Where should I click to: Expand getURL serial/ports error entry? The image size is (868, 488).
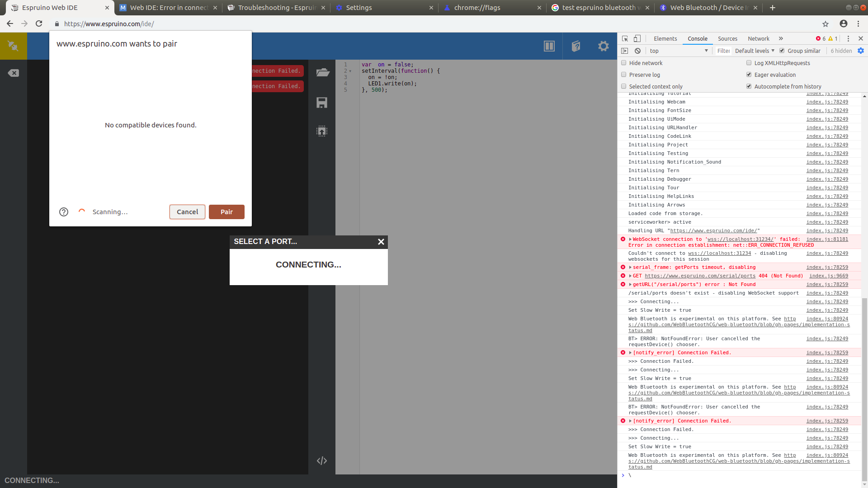tap(630, 285)
